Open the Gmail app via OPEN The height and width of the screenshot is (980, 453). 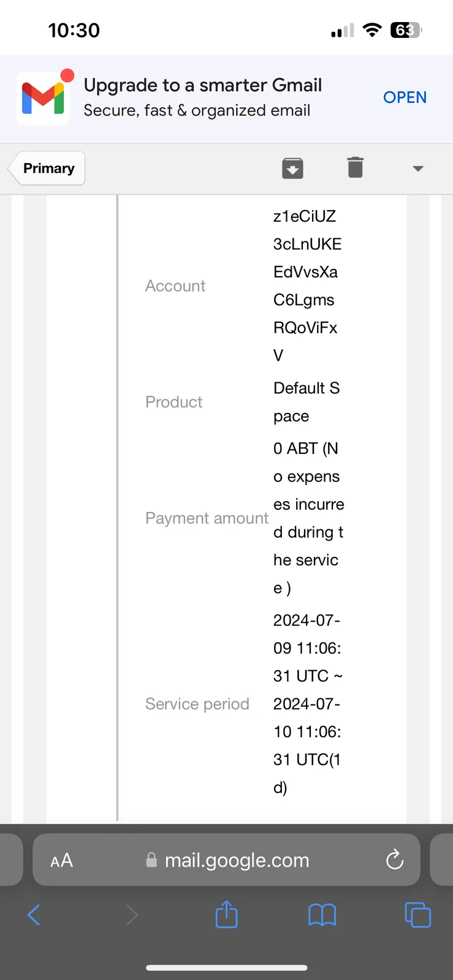point(405,97)
